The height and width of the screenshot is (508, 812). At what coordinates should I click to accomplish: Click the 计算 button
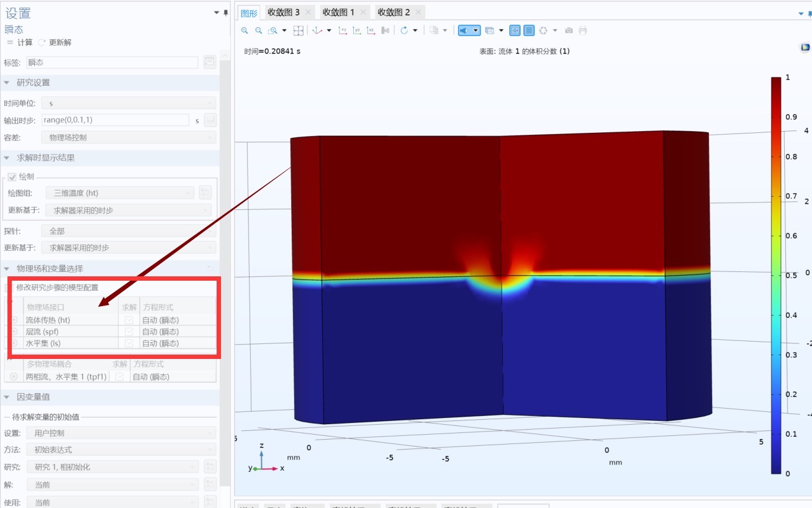(19, 42)
